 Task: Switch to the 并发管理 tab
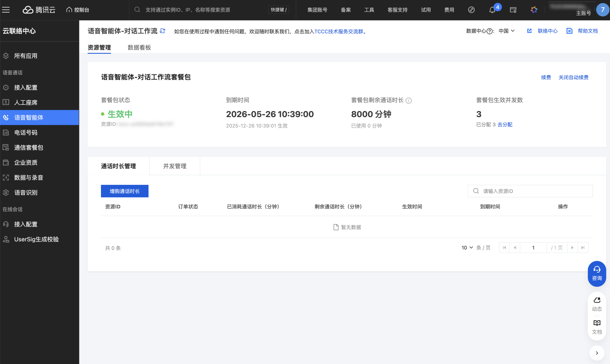click(175, 166)
